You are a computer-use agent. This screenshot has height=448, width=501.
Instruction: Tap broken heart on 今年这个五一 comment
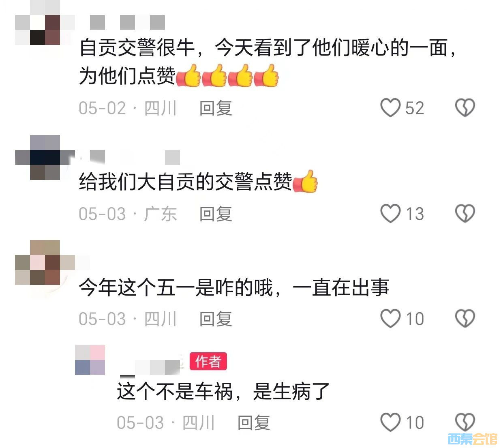tap(465, 319)
